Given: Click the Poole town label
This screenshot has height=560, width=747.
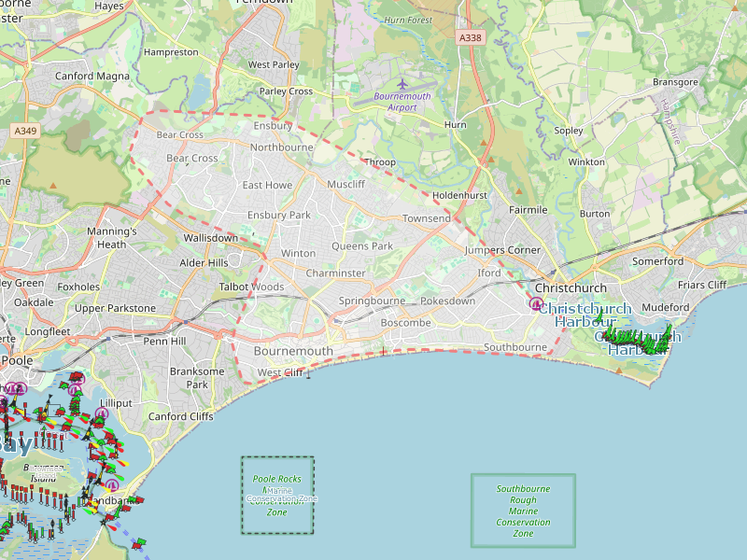Looking at the screenshot, I should (17, 360).
